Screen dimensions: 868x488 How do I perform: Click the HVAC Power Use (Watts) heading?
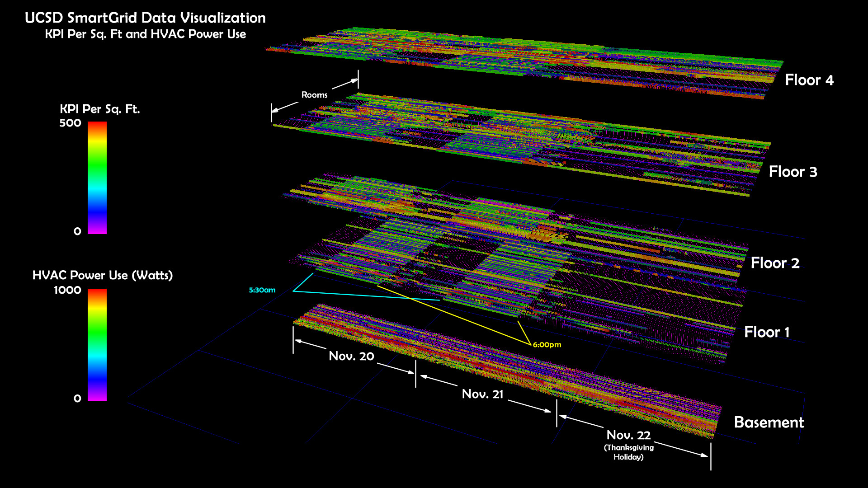pyautogui.click(x=103, y=275)
